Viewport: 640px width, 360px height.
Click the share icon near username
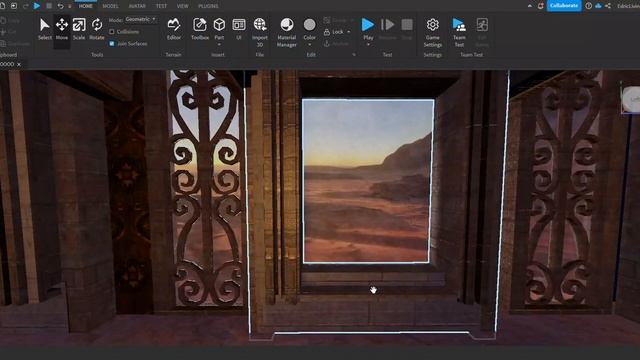[608, 6]
